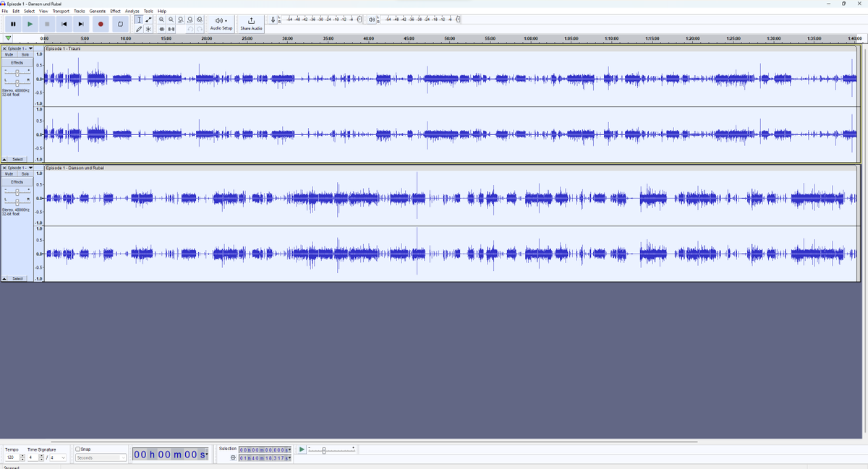This screenshot has height=469, width=868.
Task: Select the Envelope tool
Action: coord(148,20)
